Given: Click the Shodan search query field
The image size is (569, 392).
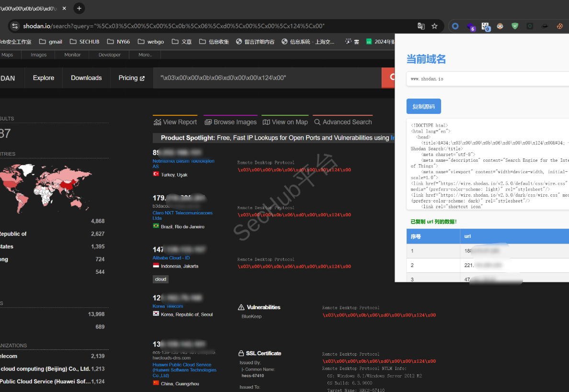Looking at the screenshot, I should tap(267, 78).
